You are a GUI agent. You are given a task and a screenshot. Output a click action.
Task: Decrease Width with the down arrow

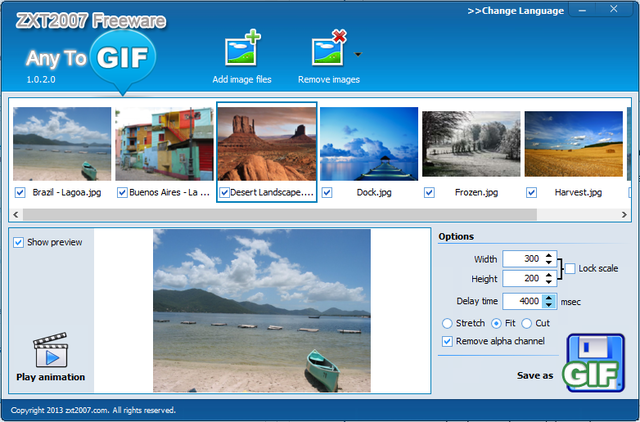tap(549, 262)
